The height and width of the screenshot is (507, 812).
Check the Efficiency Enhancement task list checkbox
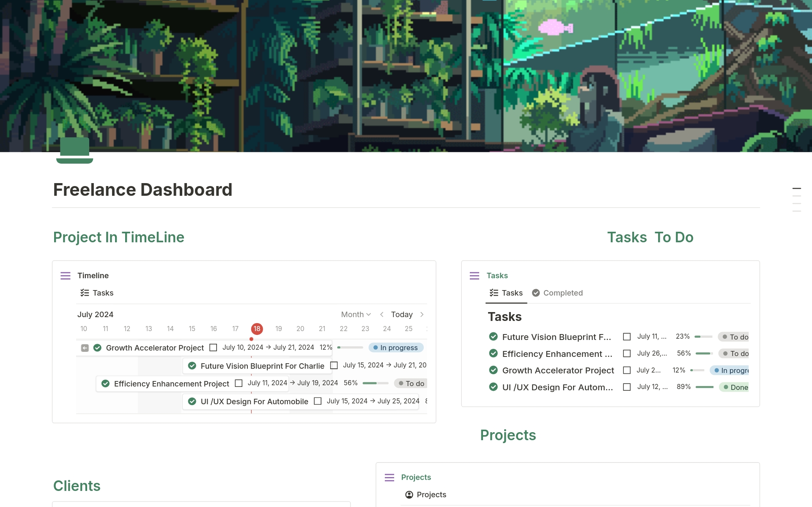[x=627, y=354]
